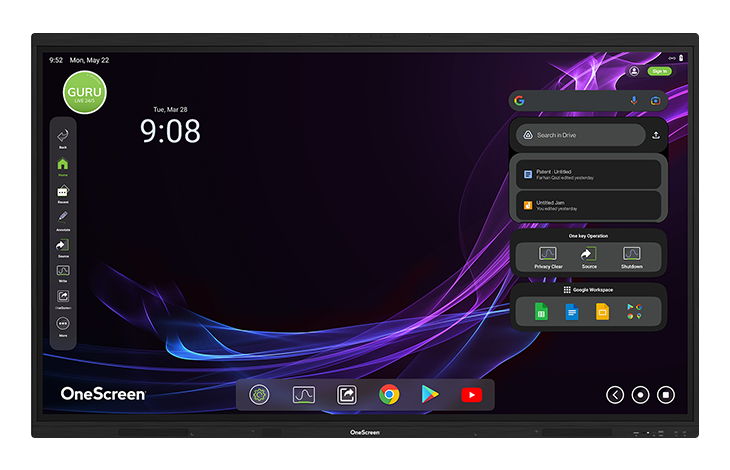The image size is (730, 470).
Task: Open the OneScreen share icon in the sidebar
Action: point(63,296)
